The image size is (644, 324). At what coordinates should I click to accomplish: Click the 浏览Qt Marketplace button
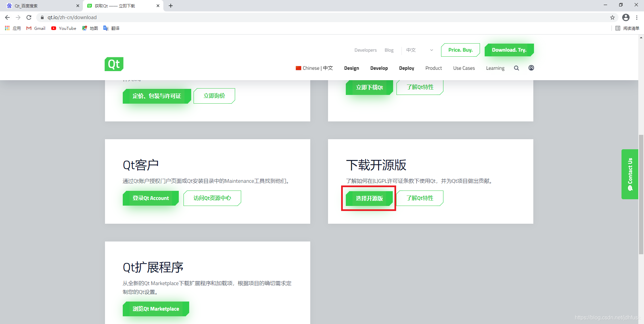click(156, 309)
